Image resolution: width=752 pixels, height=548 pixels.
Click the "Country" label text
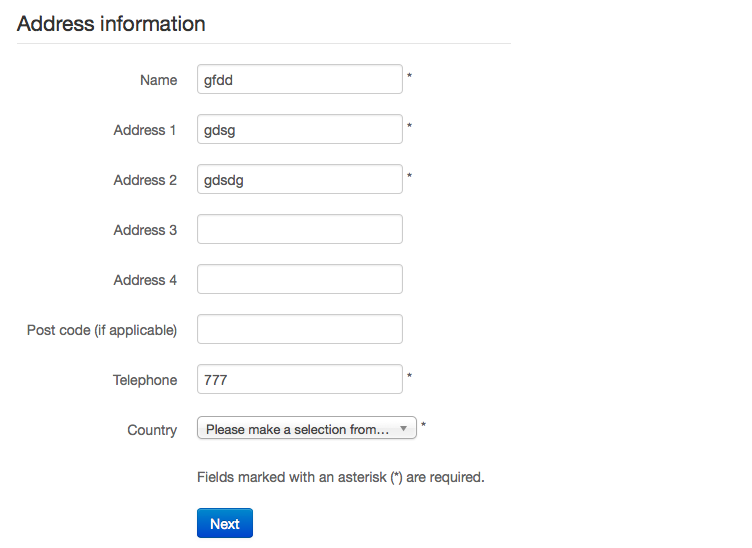152,430
